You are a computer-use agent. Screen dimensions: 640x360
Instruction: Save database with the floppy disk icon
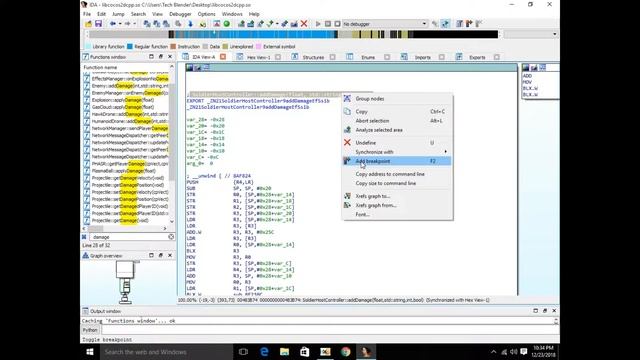point(98,24)
